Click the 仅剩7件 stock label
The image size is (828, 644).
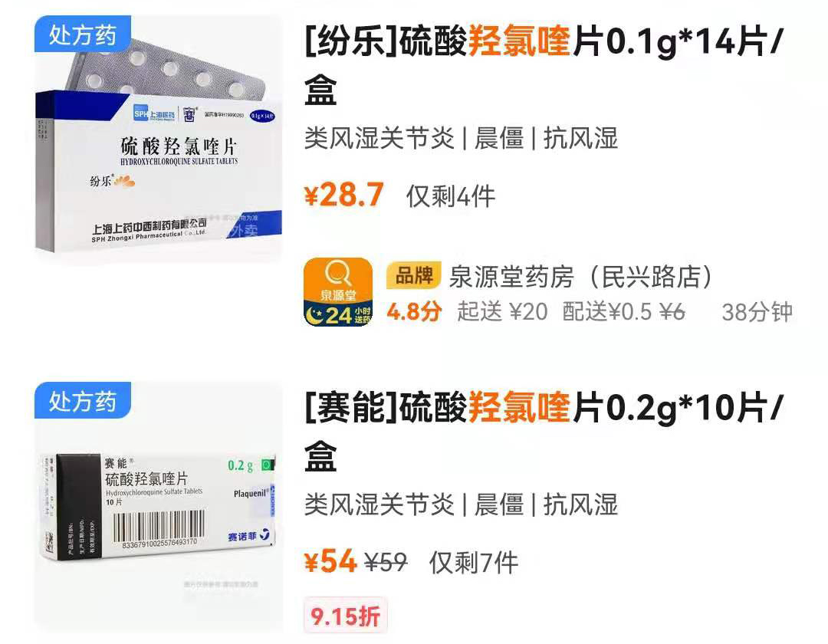pos(474,563)
